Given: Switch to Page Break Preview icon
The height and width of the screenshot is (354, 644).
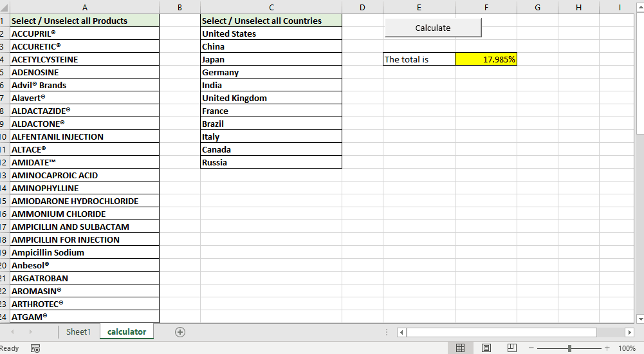Looking at the screenshot, I should [511, 348].
